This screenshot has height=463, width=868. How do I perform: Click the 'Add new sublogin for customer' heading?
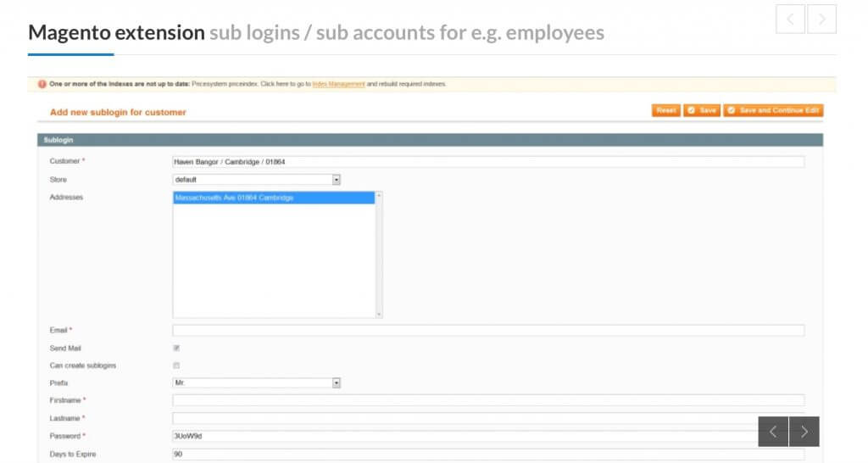(118, 112)
